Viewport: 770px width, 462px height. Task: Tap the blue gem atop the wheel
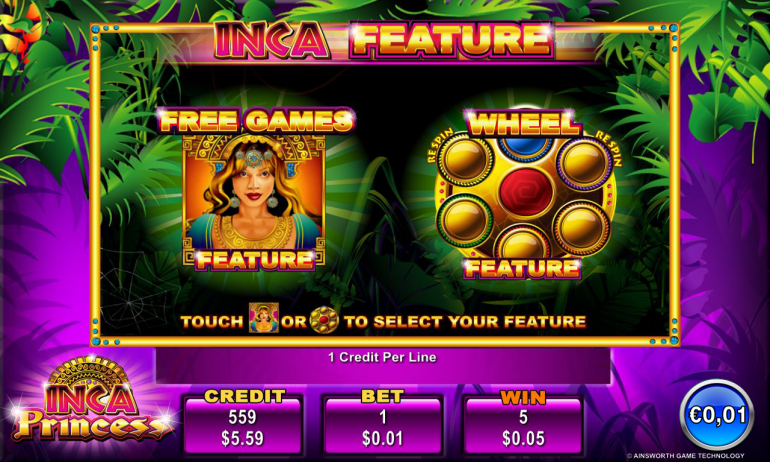[525, 146]
